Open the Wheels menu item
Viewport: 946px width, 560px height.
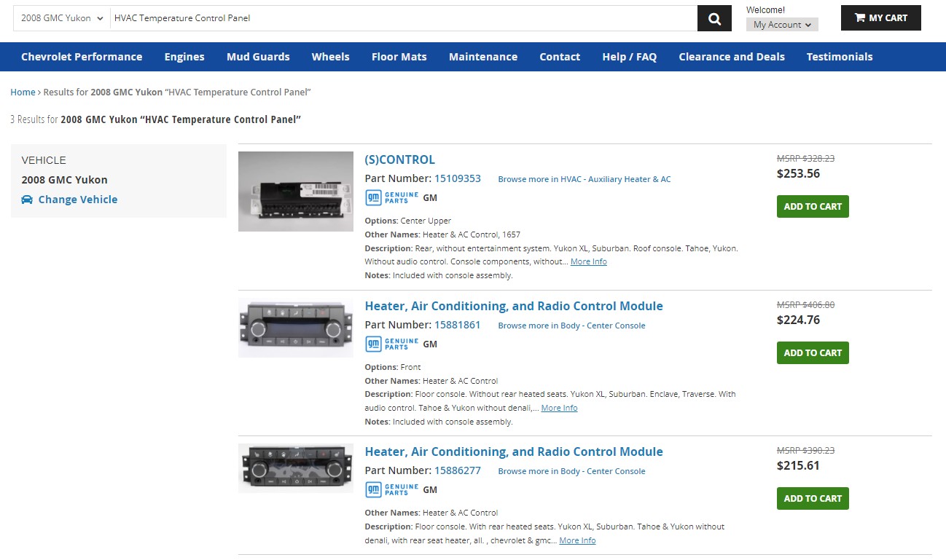coord(331,57)
